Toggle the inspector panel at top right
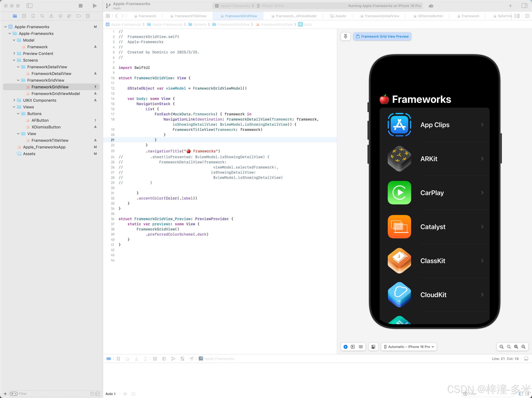The width and height of the screenshot is (532, 398). [x=524, y=6]
